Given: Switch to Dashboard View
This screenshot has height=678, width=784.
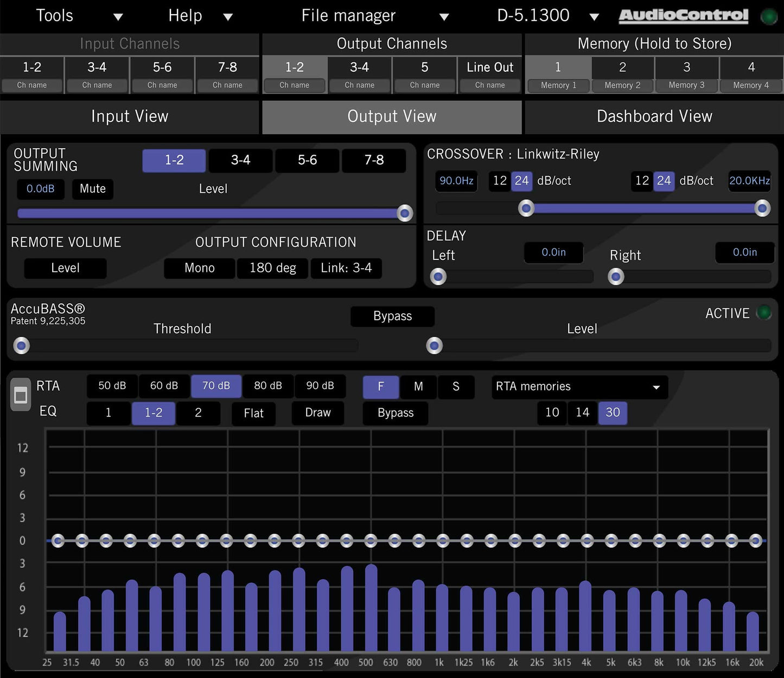Looking at the screenshot, I should tap(654, 116).
